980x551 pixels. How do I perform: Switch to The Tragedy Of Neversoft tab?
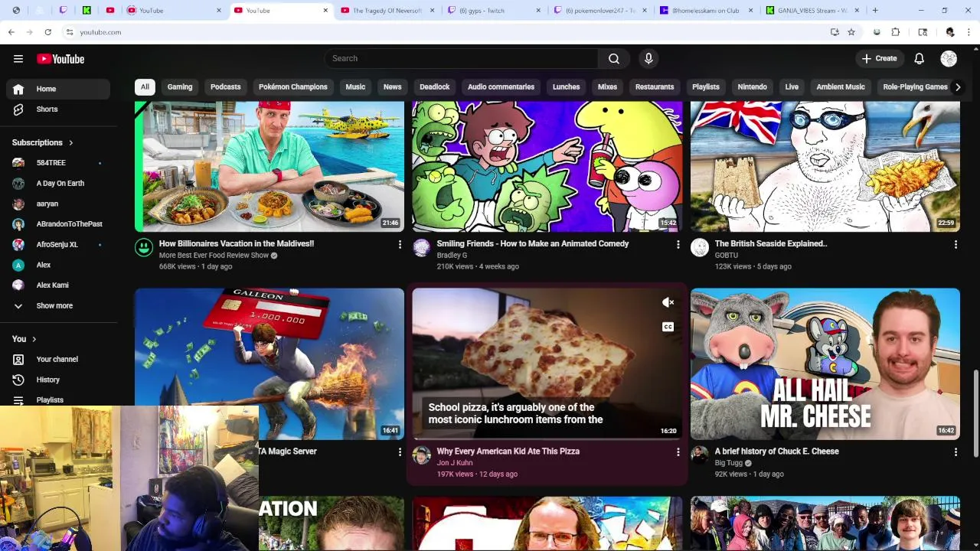[x=387, y=11]
